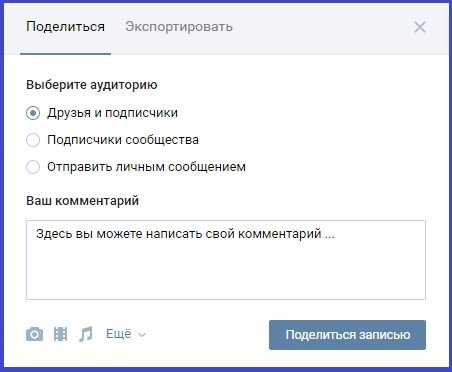Screen dimensions: 452x372
Task: Switch to the Поделиться tab
Action: (x=65, y=27)
